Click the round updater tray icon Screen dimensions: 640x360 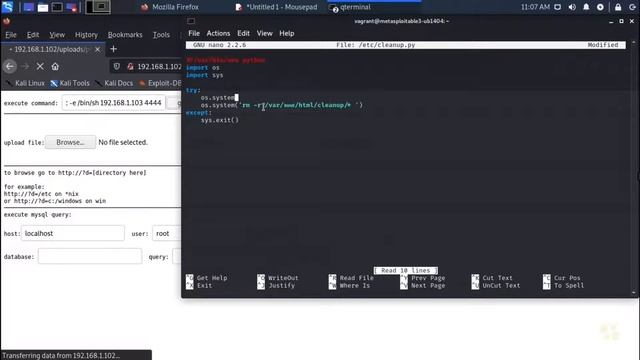pyautogui.click(x=600, y=7)
